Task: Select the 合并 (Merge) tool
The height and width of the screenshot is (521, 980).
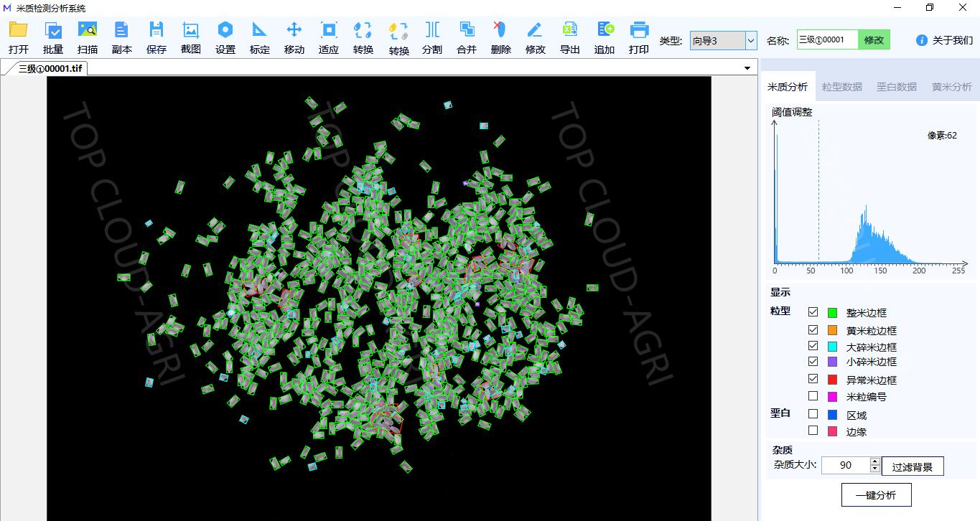Action: click(467, 30)
